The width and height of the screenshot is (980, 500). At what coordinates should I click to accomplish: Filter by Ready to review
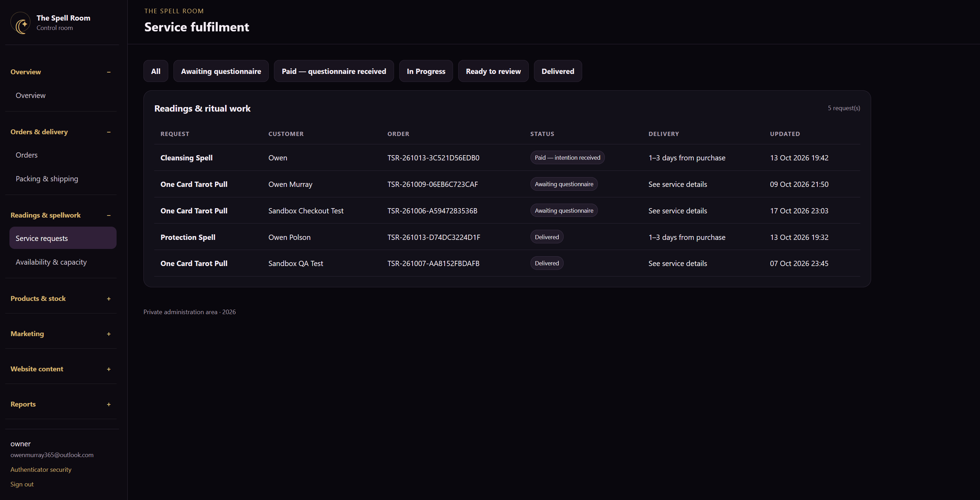(x=493, y=71)
